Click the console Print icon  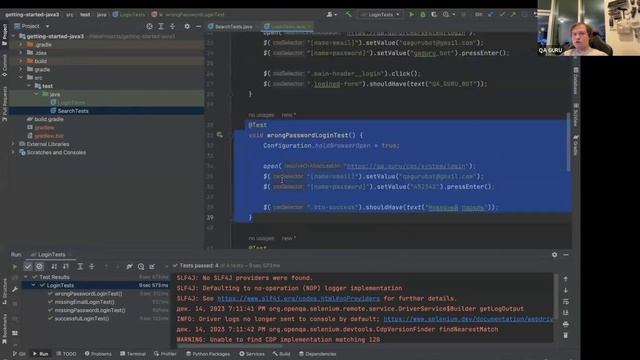click(566, 324)
